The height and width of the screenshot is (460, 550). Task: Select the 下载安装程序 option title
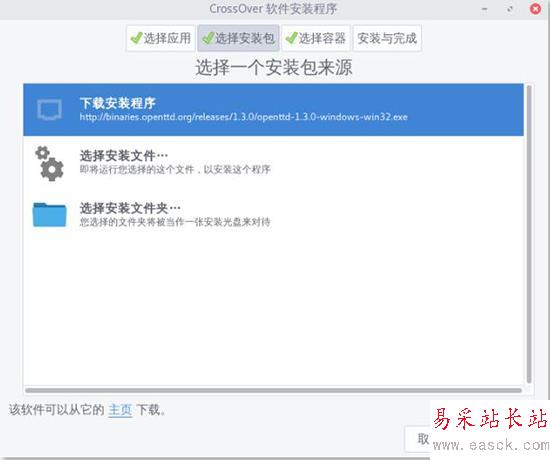[118, 103]
